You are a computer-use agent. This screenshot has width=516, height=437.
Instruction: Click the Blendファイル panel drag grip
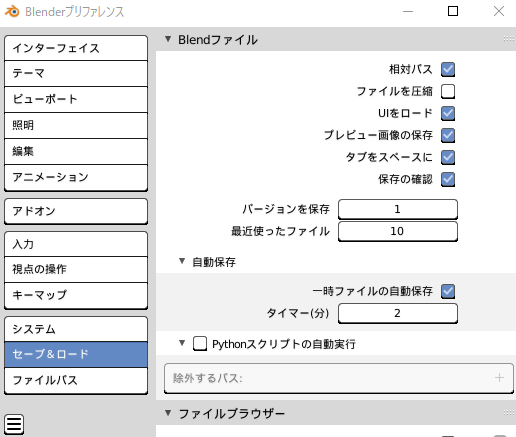point(509,39)
